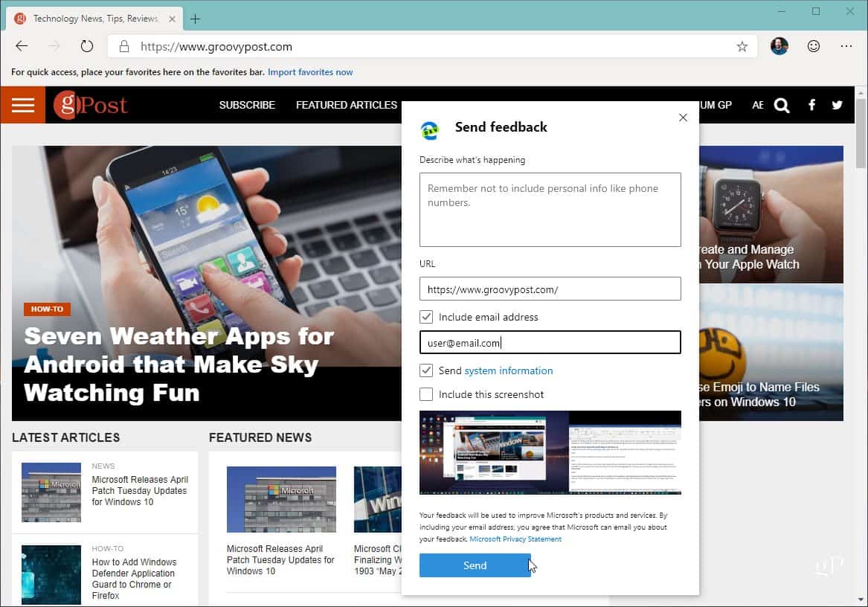
Task: Click the LATEST ARTICLES heading
Action: [66, 437]
